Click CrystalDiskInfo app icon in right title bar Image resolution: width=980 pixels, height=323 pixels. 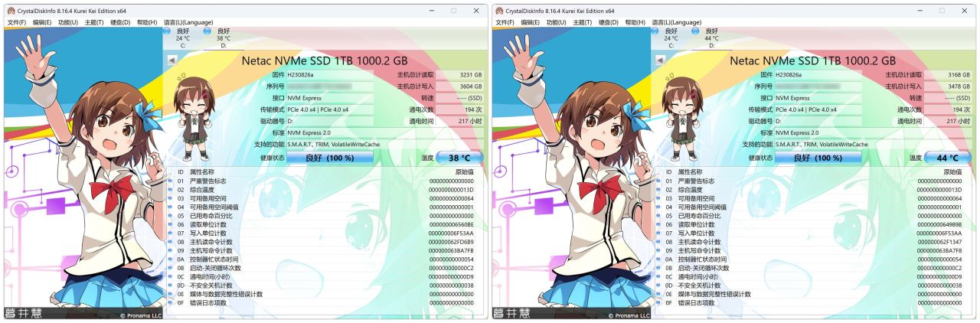coord(499,11)
